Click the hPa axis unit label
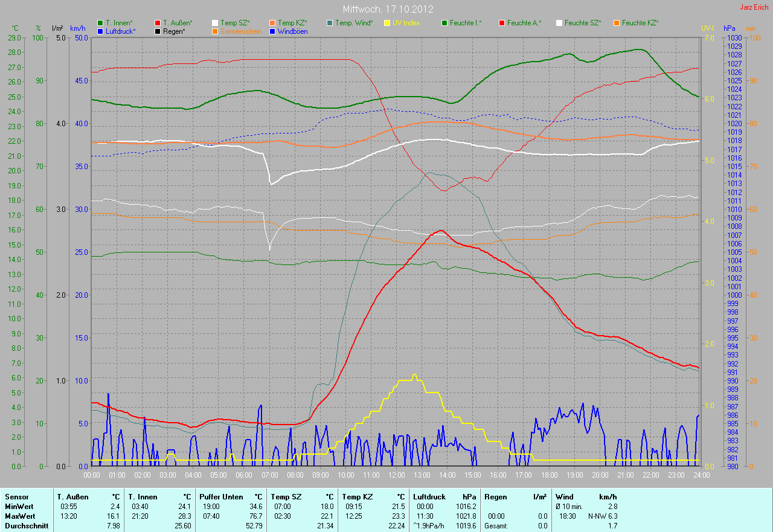This screenshot has height=532, width=773. coord(731,28)
